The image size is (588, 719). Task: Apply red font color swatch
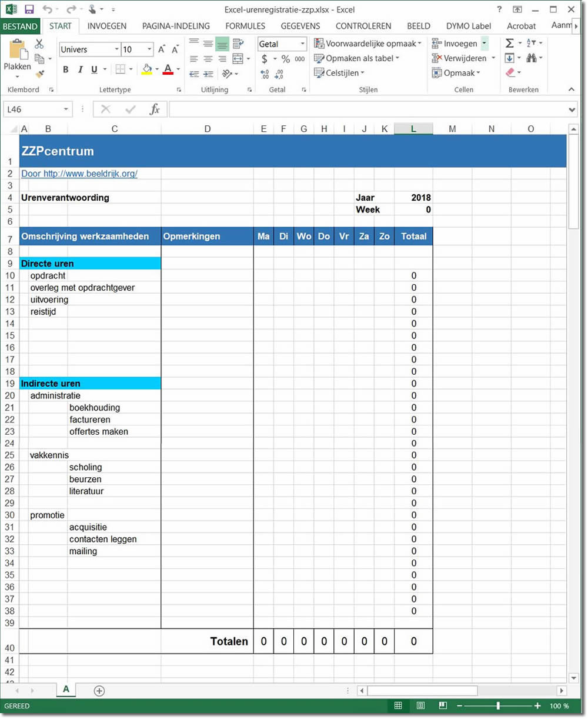point(168,69)
